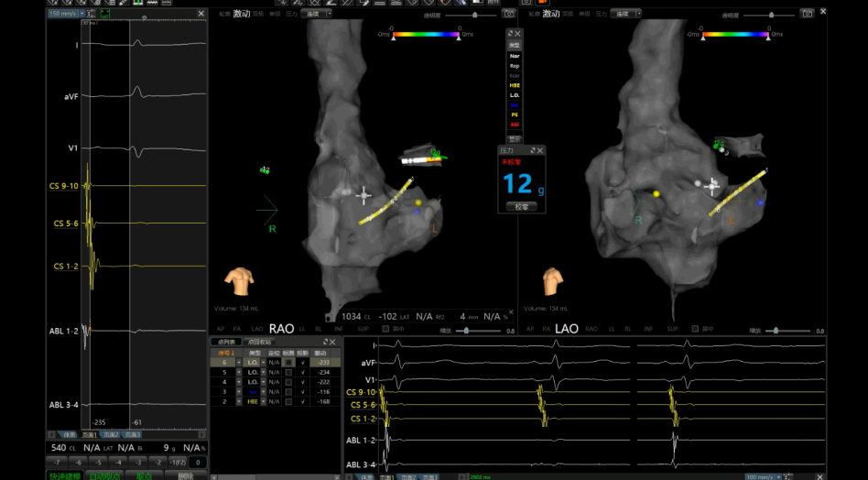The image size is (868, 480).
Task: Click the calipers icon next to 100 mm/s
Action: click(x=789, y=476)
